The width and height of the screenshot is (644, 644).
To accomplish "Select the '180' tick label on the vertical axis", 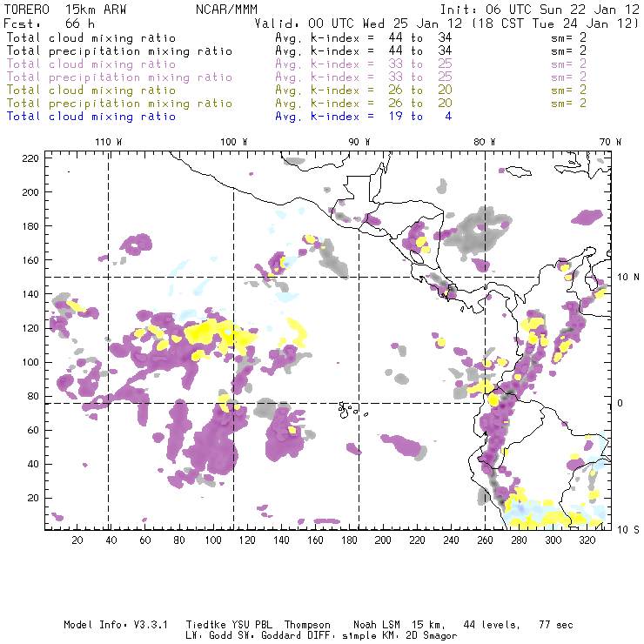I will [30, 226].
